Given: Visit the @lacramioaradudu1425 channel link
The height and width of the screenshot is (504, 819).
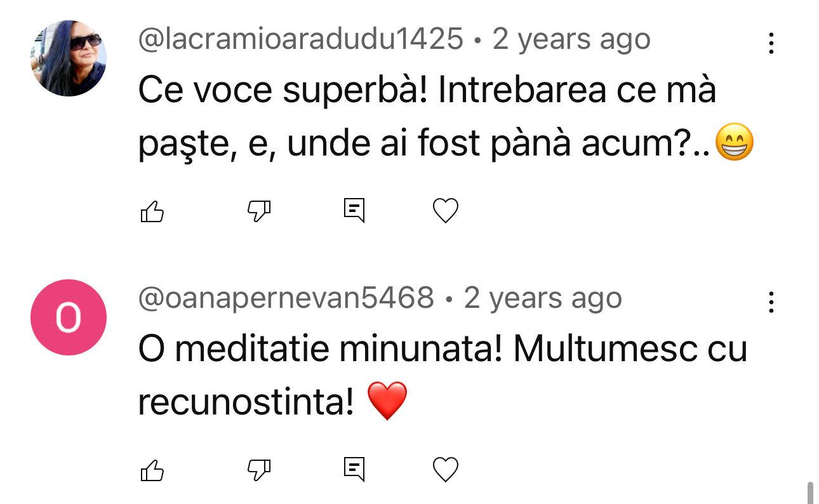Looking at the screenshot, I should [x=301, y=40].
